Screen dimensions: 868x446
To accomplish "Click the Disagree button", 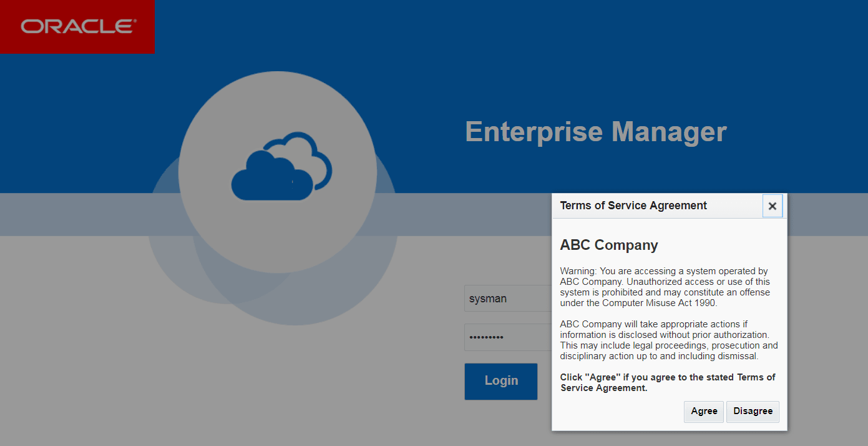I will pyautogui.click(x=753, y=411).
